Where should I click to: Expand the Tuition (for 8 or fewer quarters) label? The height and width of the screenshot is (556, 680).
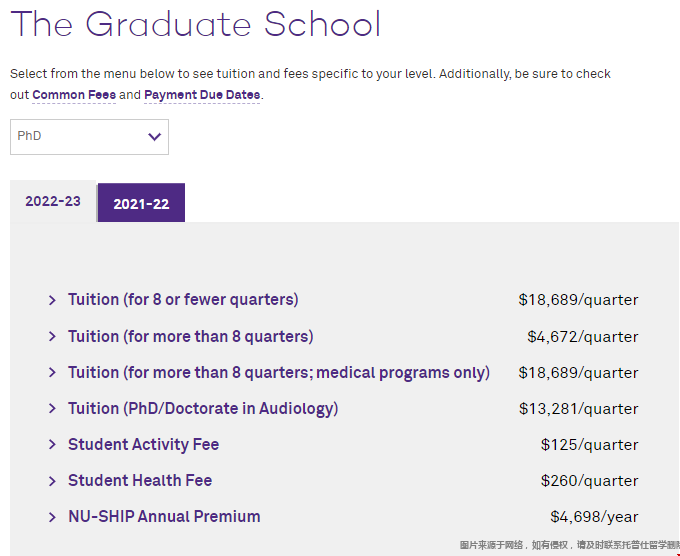(183, 300)
